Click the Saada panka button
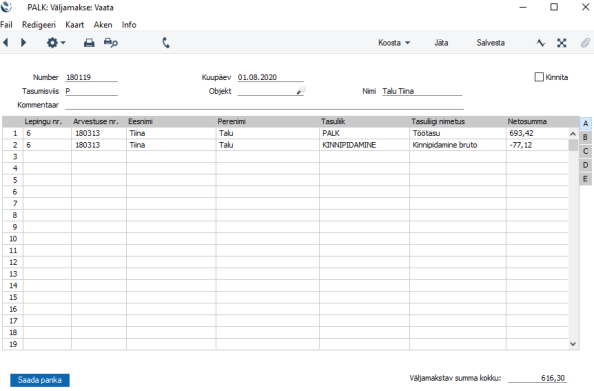This screenshot has height=391, width=594. (x=40, y=380)
